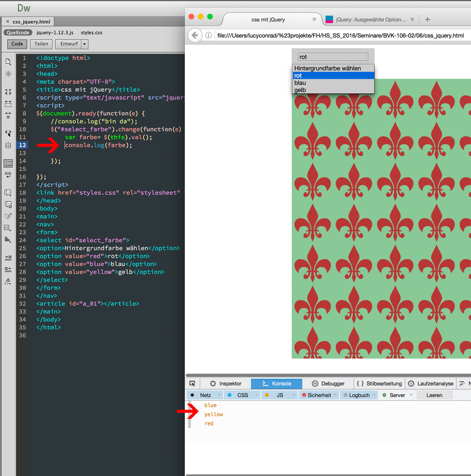Click the 'yellow' console log entry
This screenshot has width=471, height=476.
pyautogui.click(x=214, y=414)
